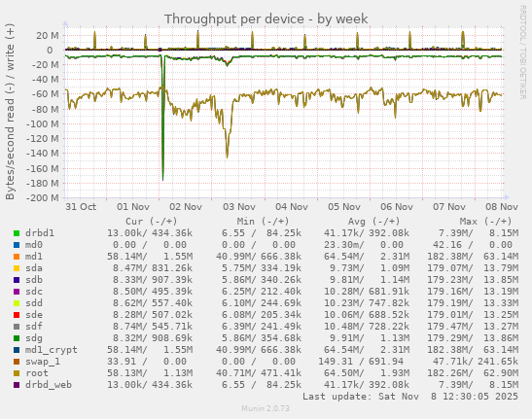Click the 'Min (-/+)' column header
Viewport: 532px width, 419px height.
click(263, 222)
